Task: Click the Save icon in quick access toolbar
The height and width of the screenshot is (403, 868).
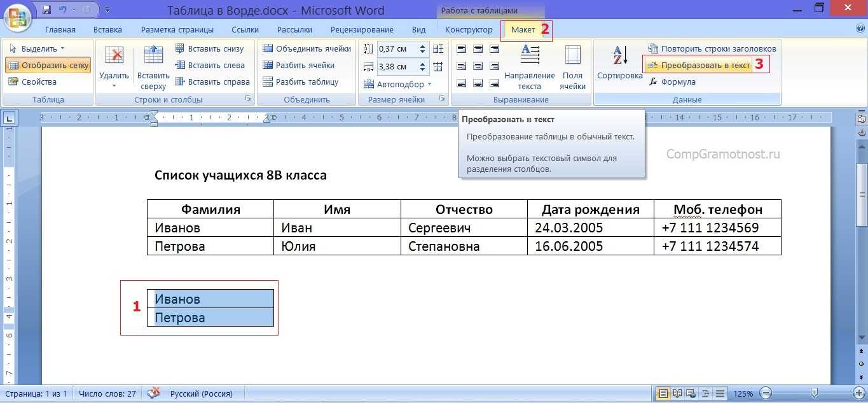Action: 46,10
